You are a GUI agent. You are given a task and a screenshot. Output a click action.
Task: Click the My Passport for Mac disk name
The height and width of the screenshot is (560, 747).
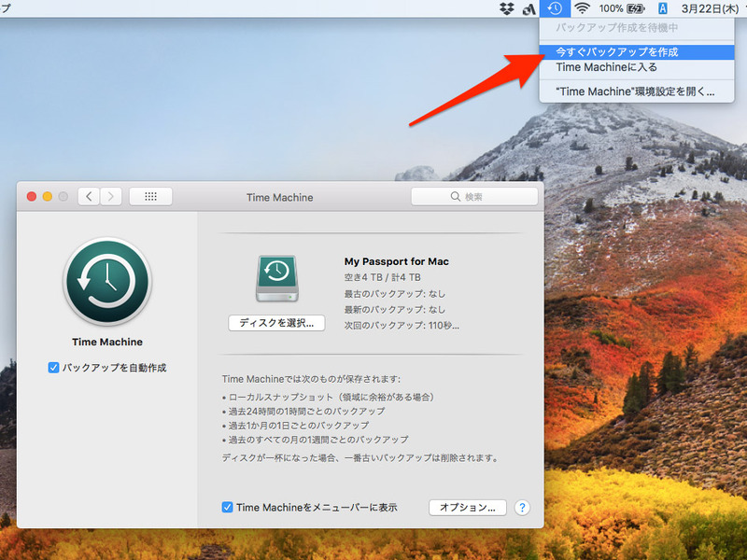pyautogui.click(x=396, y=261)
